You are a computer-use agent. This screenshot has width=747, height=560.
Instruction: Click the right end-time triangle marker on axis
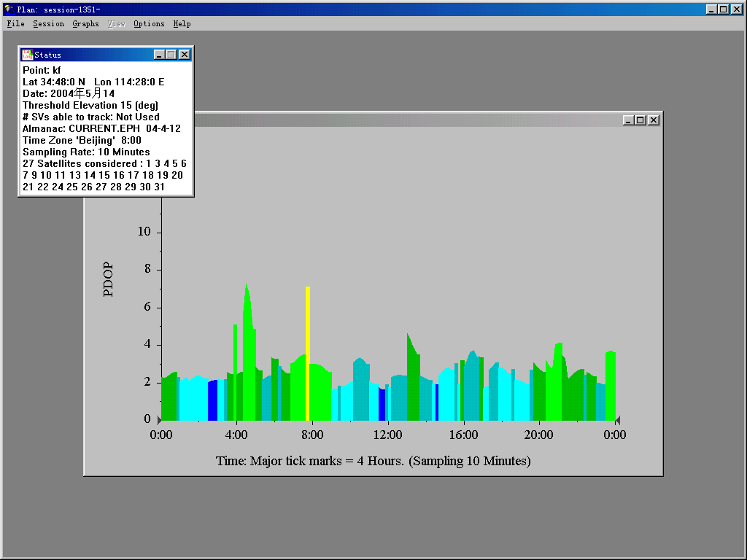617,420
